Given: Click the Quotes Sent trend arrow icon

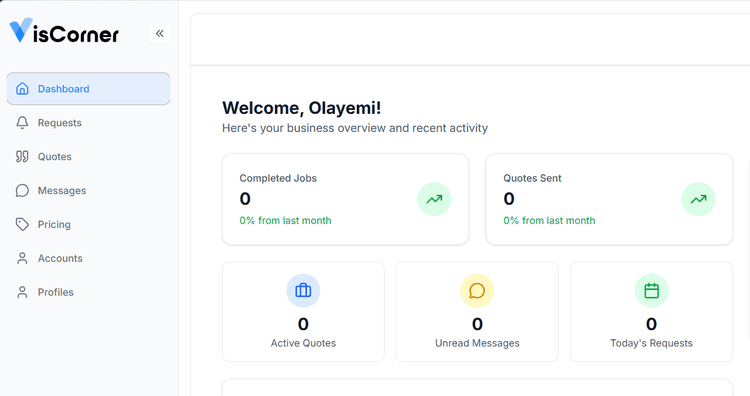Looking at the screenshot, I should click(698, 199).
